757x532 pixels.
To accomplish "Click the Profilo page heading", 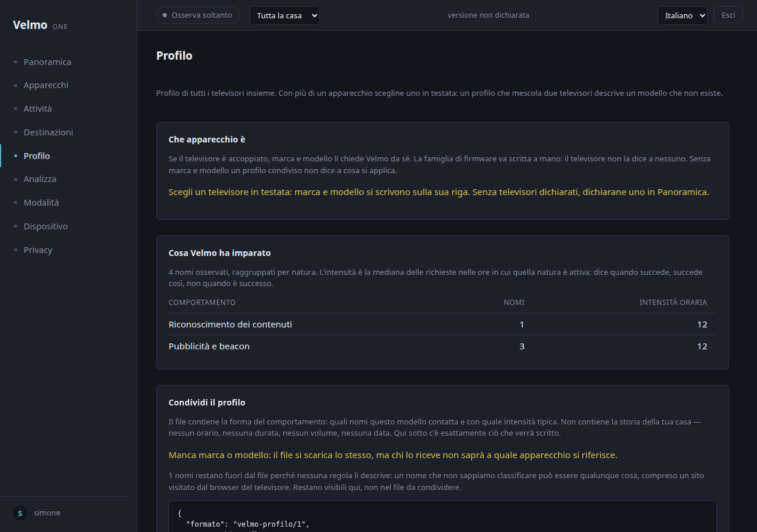I will click(174, 56).
